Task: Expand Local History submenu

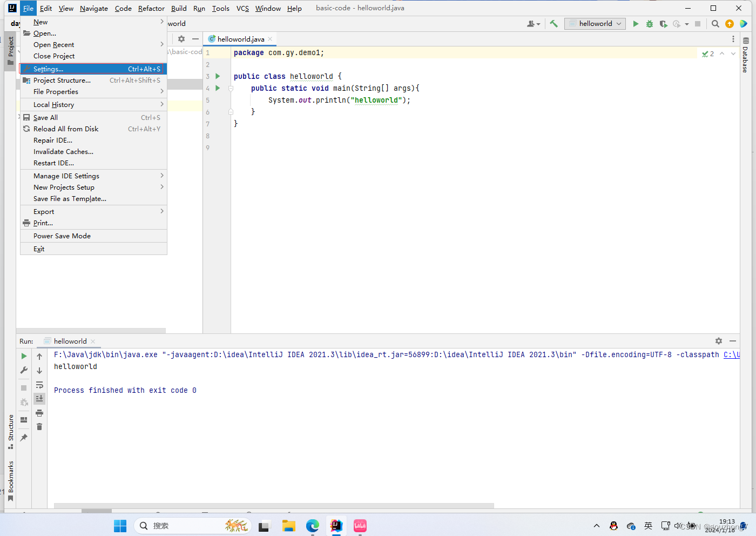Action: tap(162, 104)
